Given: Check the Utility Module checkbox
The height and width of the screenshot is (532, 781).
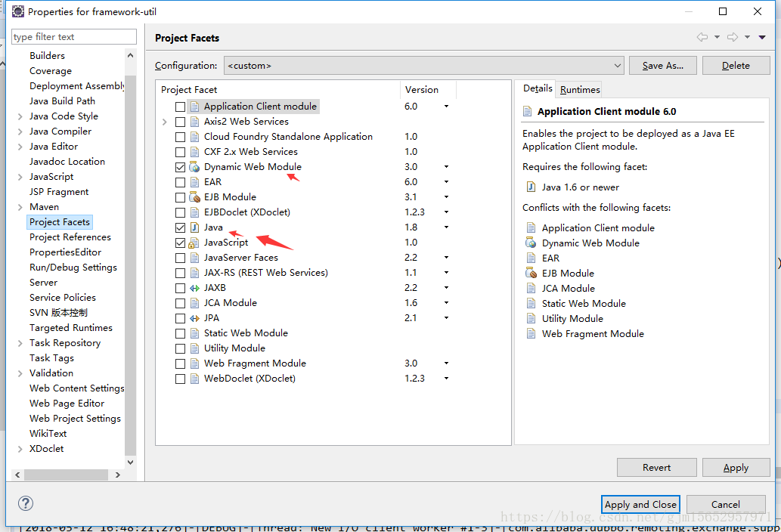Looking at the screenshot, I should 180,348.
